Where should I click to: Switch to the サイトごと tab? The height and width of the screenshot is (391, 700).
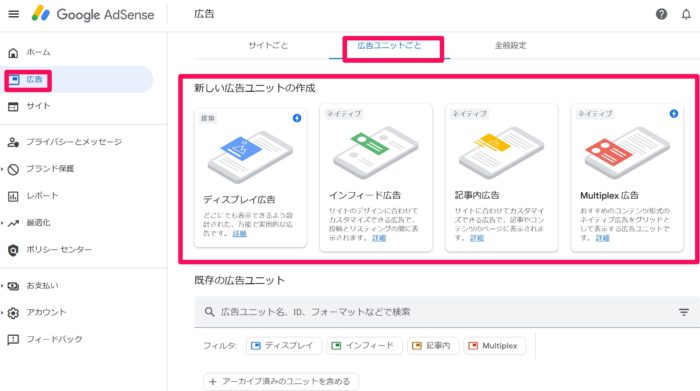268,46
